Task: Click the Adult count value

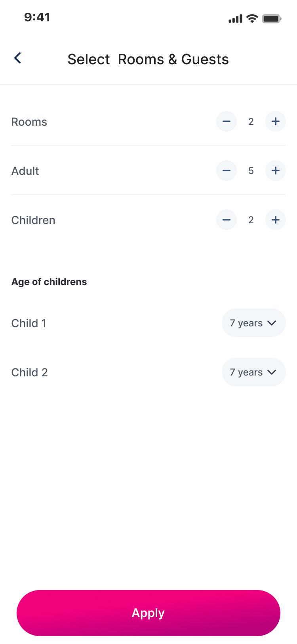Action: pyautogui.click(x=251, y=171)
